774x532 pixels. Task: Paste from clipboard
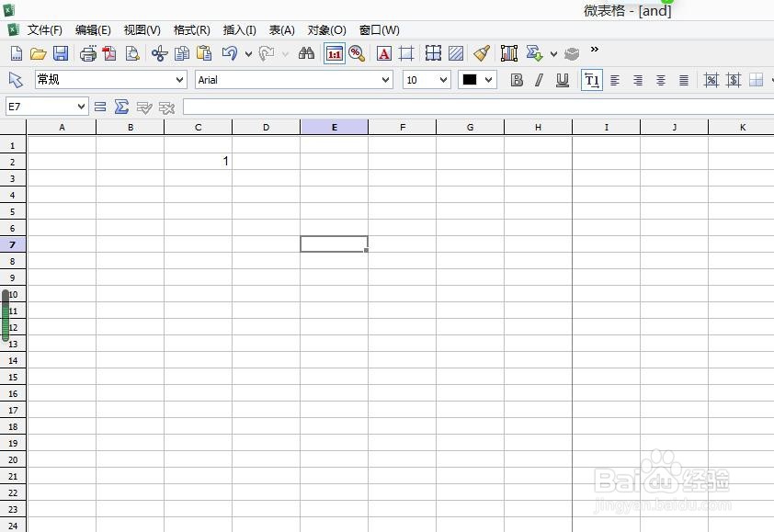204,53
